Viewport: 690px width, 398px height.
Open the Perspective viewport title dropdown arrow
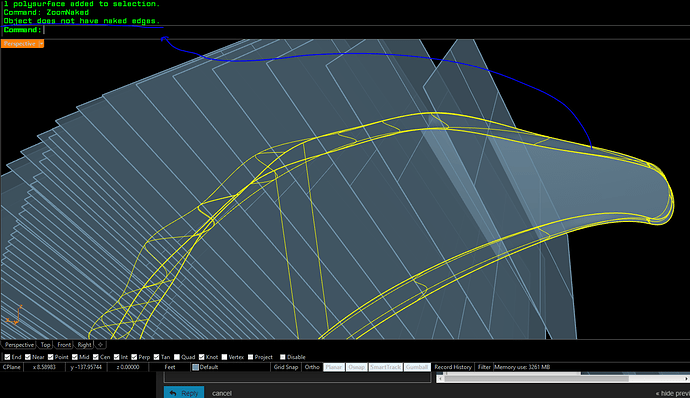(41, 44)
